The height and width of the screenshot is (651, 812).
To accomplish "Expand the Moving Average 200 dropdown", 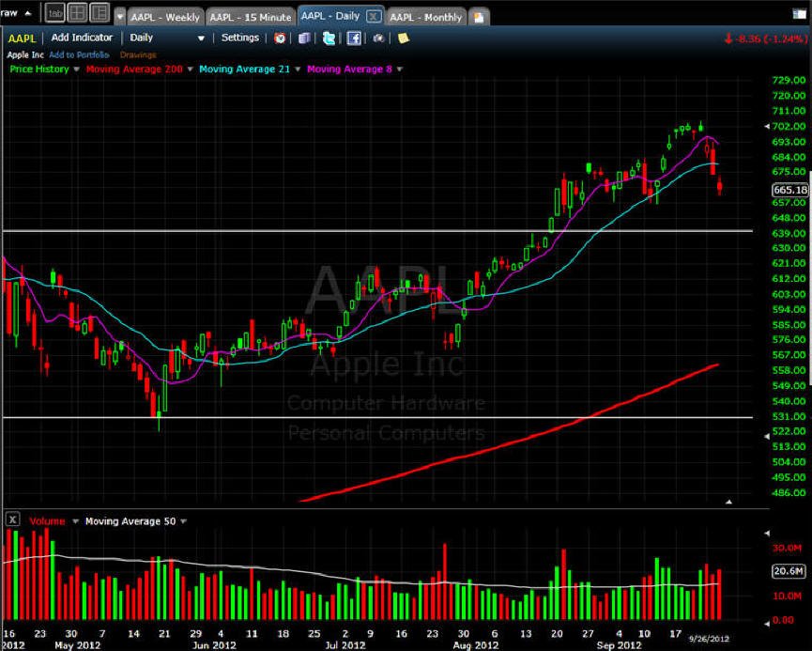I will (190, 70).
